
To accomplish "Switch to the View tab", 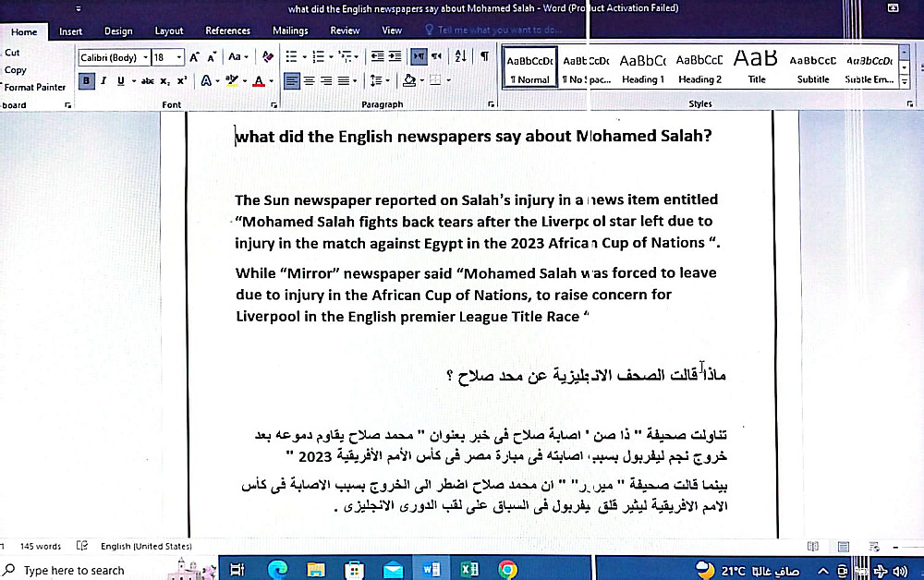I will (x=392, y=30).
